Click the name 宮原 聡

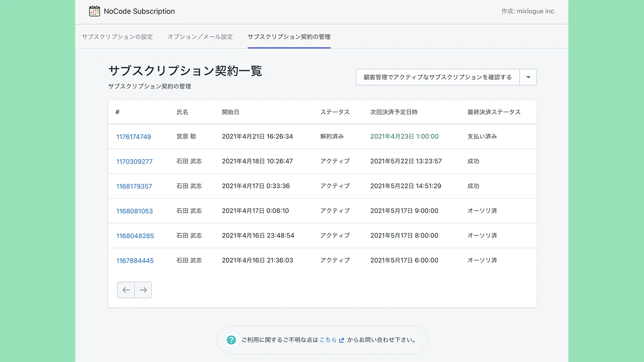[186, 136]
